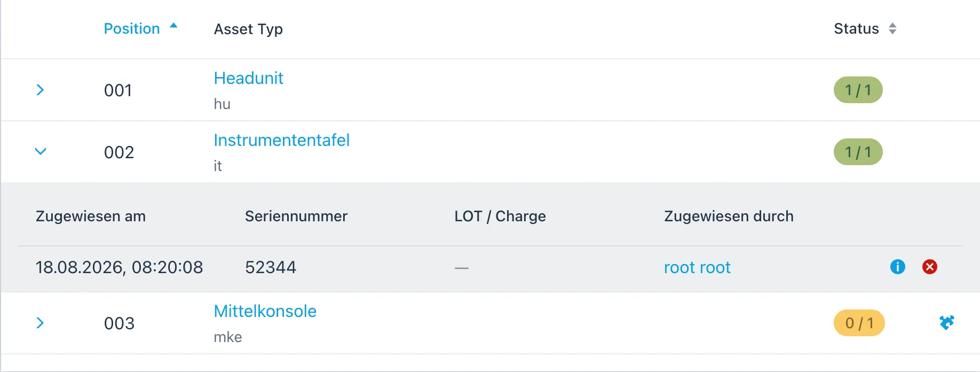Open the Mittelkonsole link
980x372 pixels.
[265, 311]
